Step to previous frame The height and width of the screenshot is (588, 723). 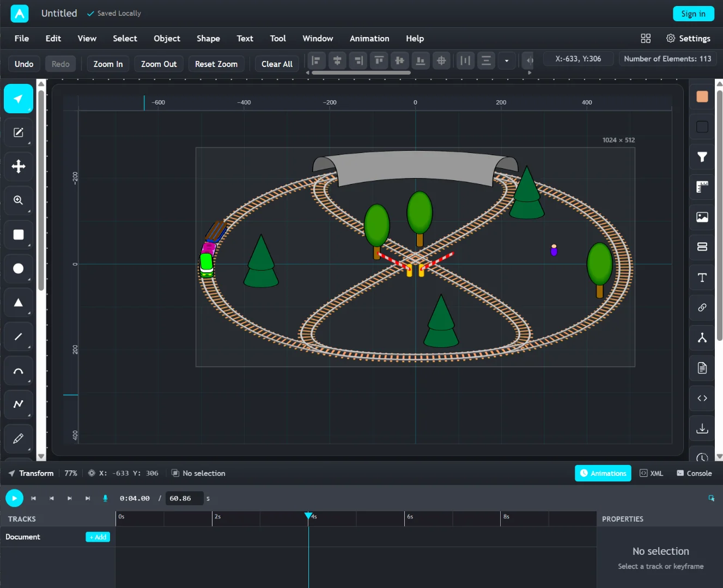[x=52, y=498]
